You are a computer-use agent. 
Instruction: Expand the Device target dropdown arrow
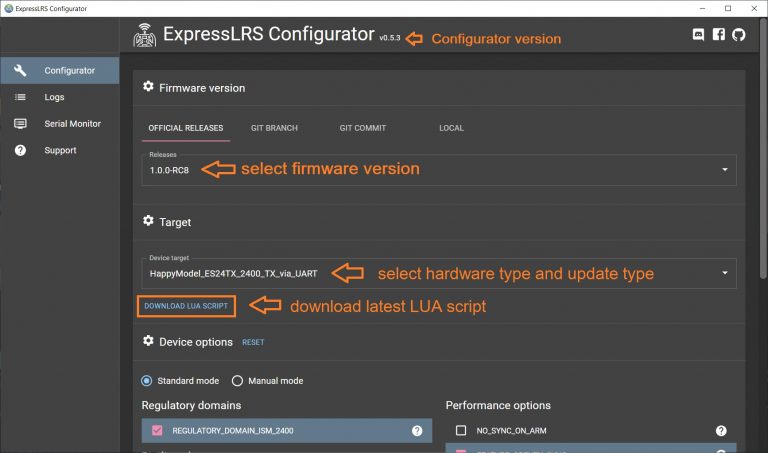[x=724, y=273]
